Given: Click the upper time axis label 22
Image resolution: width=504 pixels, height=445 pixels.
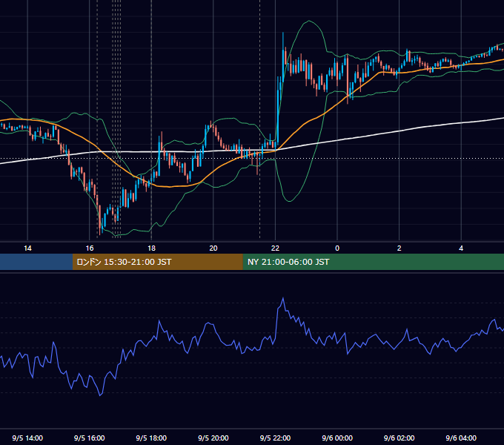Looking at the screenshot, I should coord(275,248).
